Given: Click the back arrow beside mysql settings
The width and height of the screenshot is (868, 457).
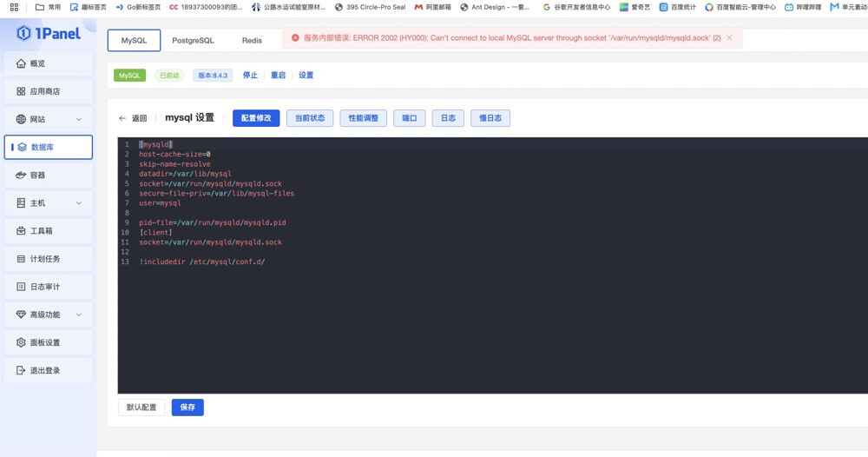Looking at the screenshot, I should [123, 118].
